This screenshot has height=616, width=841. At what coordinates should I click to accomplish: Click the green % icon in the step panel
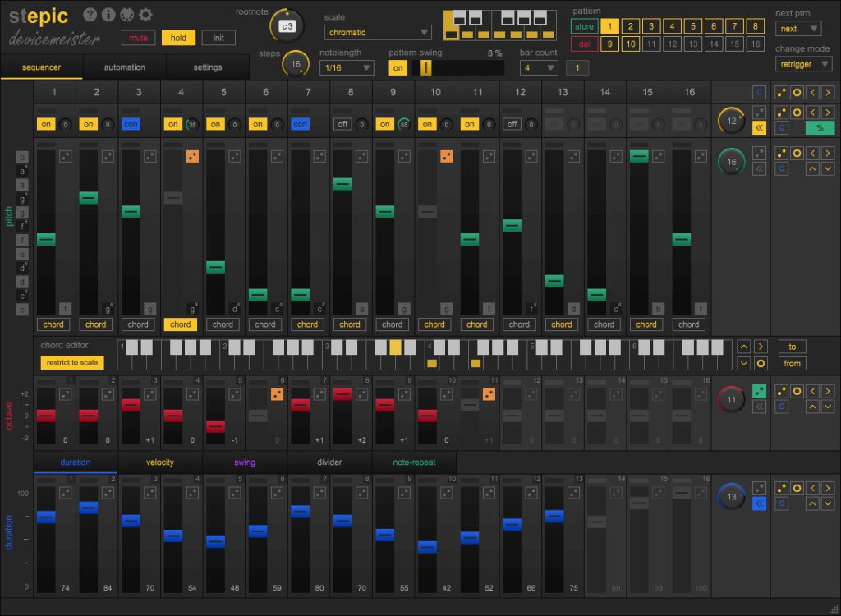coord(820,128)
